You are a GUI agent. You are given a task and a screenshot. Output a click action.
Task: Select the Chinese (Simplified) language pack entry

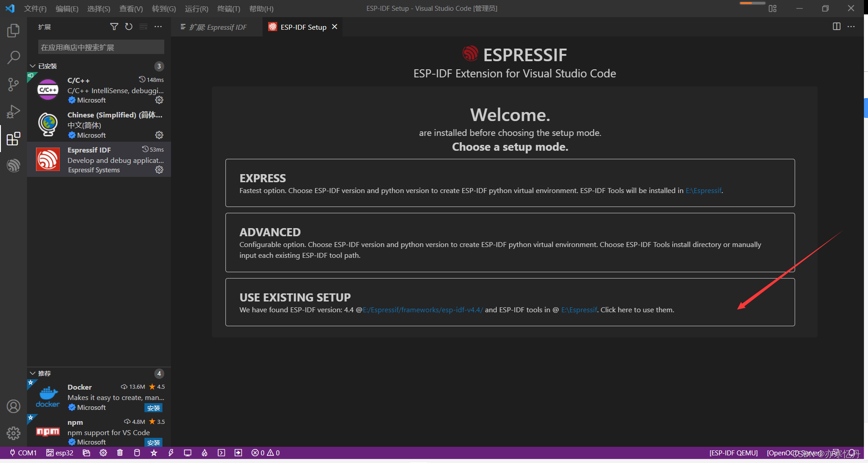click(99, 125)
